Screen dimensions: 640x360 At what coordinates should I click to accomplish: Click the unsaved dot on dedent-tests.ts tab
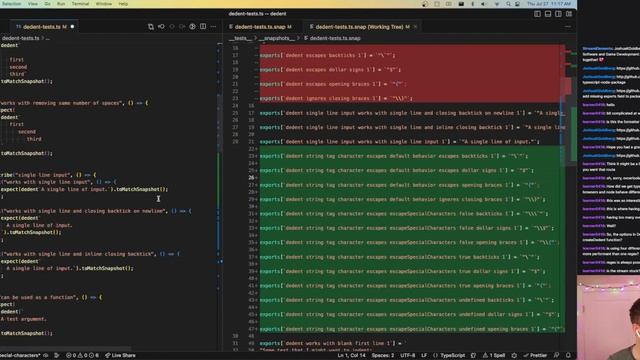[72, 27]
